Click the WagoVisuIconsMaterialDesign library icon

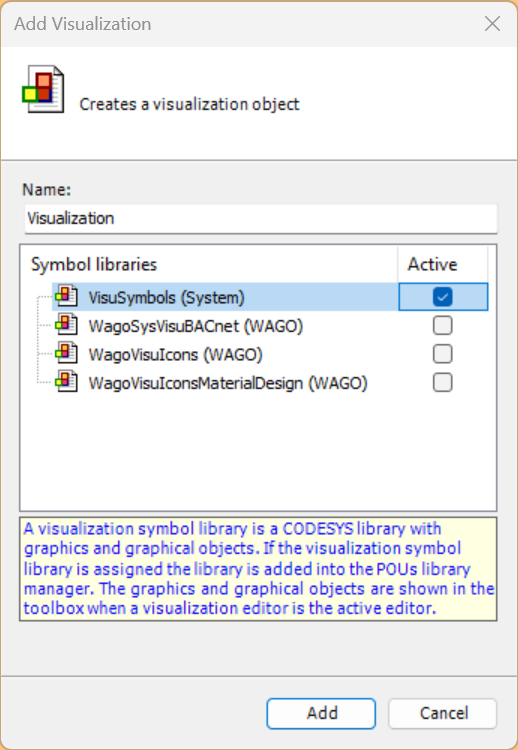pos(66,382)
